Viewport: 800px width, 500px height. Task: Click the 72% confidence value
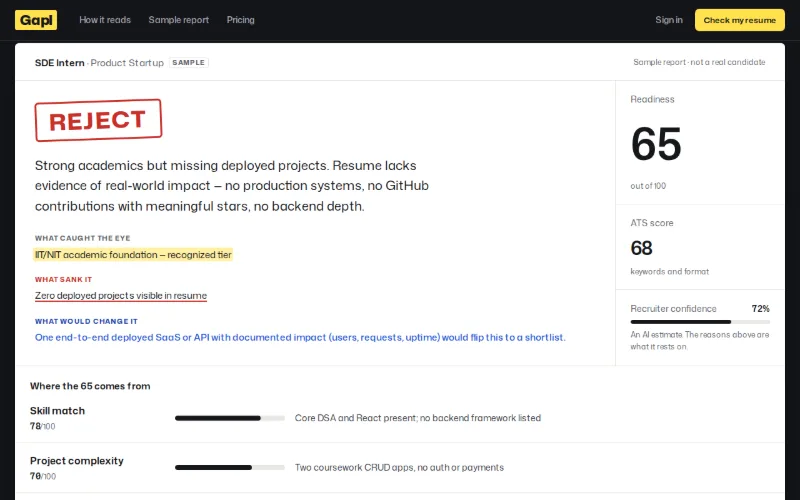click(760, 309)
